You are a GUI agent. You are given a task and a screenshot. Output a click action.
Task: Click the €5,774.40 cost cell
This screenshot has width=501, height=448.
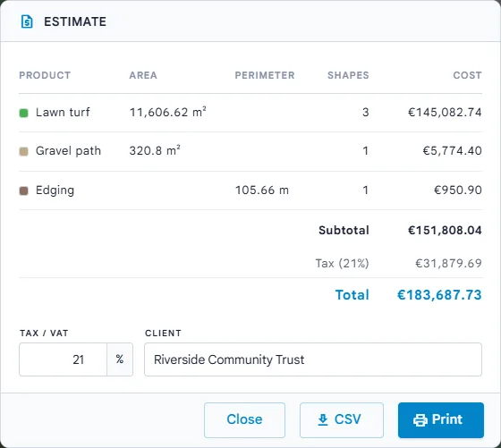coord(452,151)
